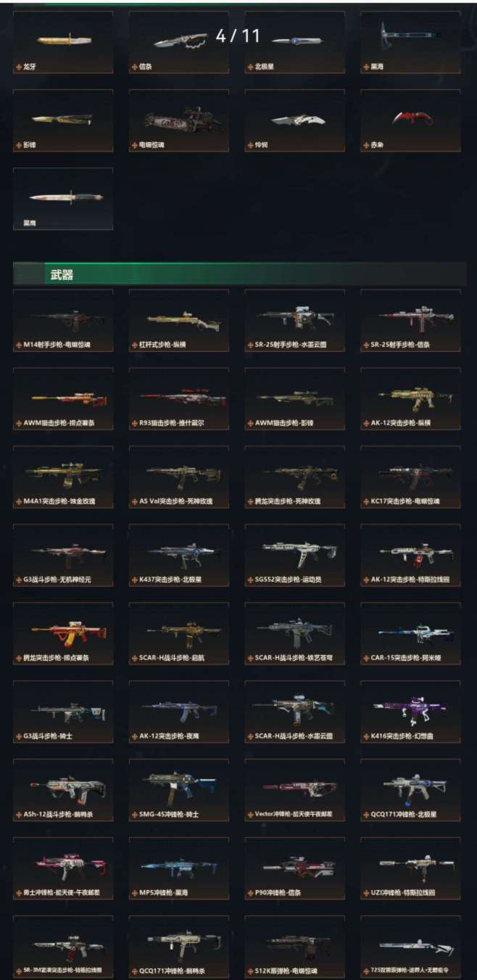
Task: Select the 龙牙 knife skin card
Action: click(63, 42)
